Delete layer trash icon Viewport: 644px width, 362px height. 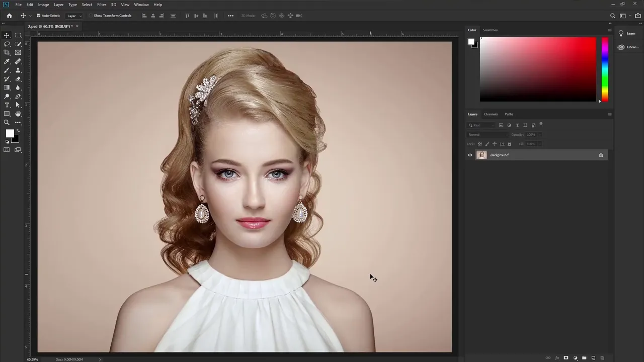pos(602,358)
